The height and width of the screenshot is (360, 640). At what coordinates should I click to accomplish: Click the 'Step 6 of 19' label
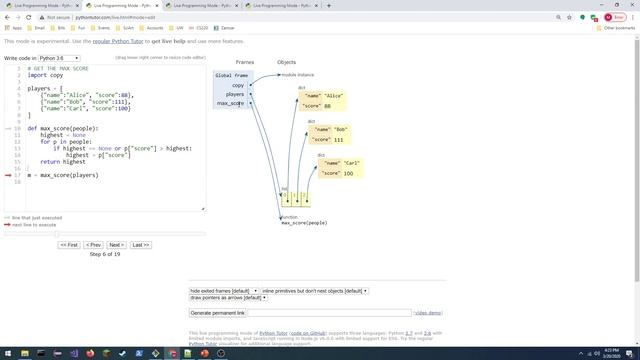(105, 254)
